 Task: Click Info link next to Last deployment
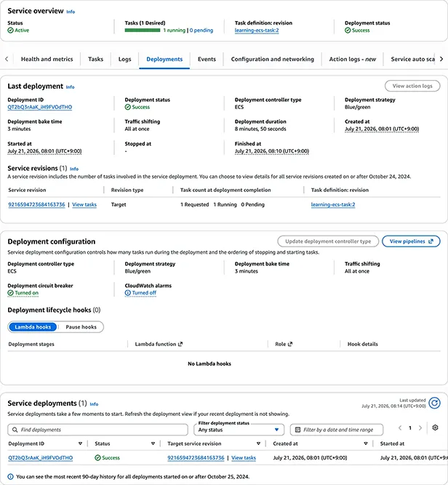71,87
